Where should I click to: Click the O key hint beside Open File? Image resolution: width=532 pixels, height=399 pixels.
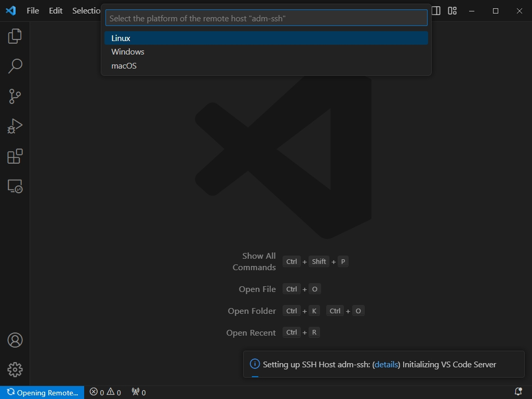[x=315, y=289]
